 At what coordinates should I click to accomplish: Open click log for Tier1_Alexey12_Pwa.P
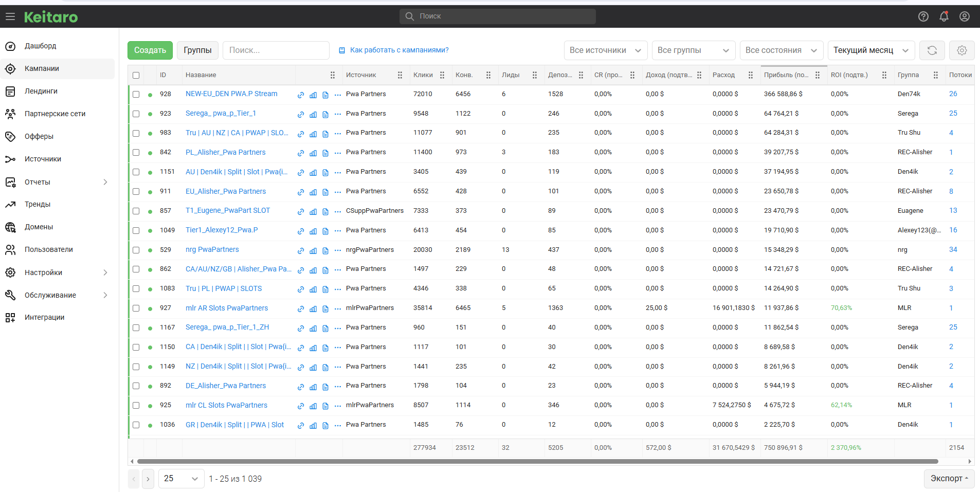[325, 231]
